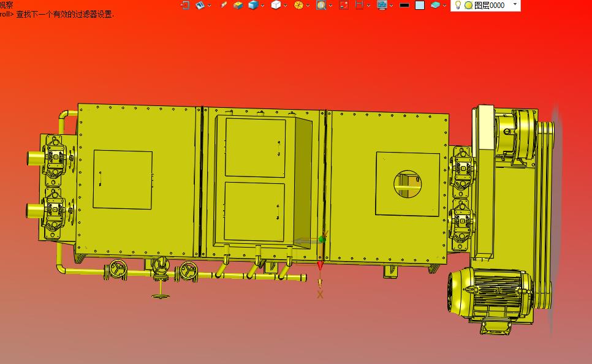The image size is (592, 364).
Task: Toggle the red section view icon
Action: coord(359,5)
